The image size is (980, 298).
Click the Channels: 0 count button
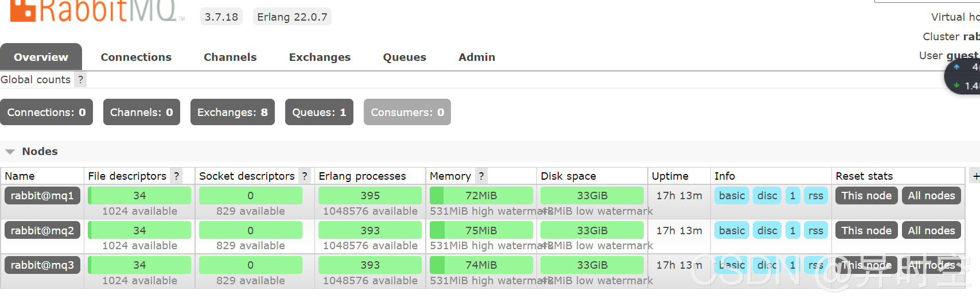(x=142, y=112)
